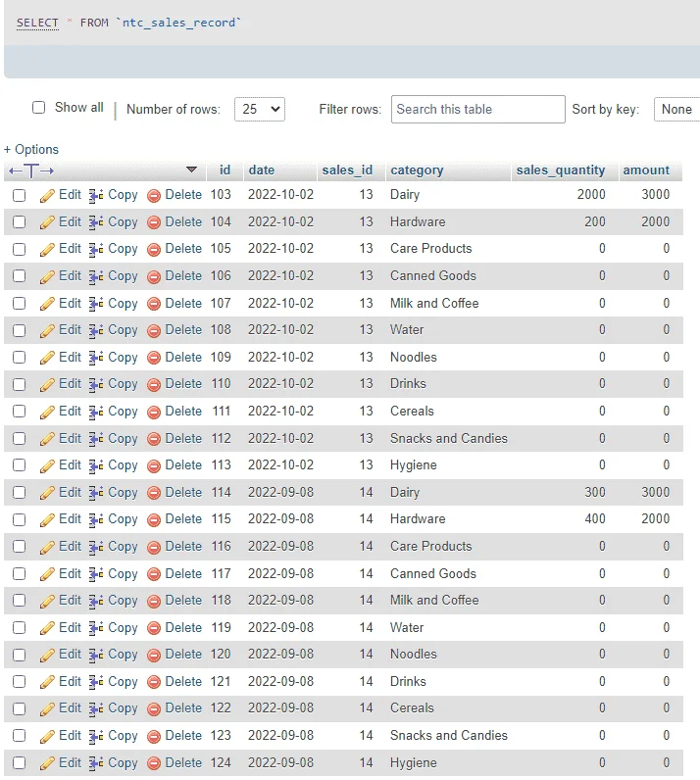Image resolution: width=700 pixels, height=780 pixels.
Task: Select the checkbox for row 119 Water
Action: [x=19, y=628]
